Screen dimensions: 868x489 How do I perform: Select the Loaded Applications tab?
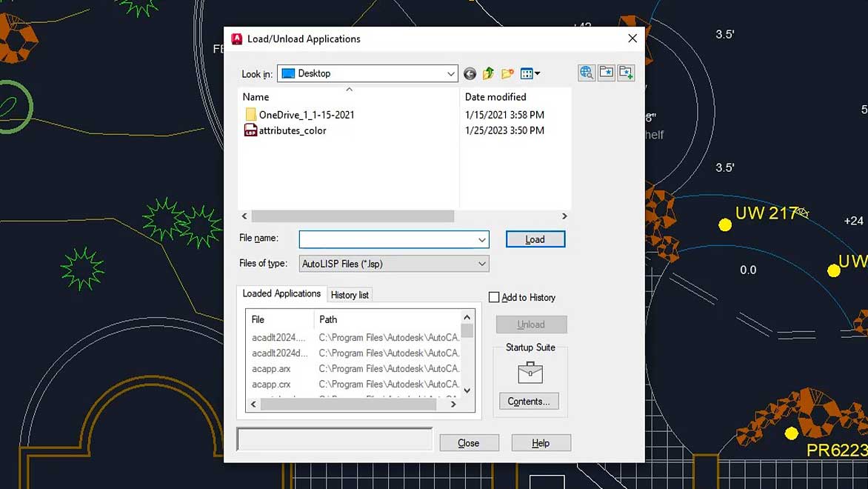281,293
